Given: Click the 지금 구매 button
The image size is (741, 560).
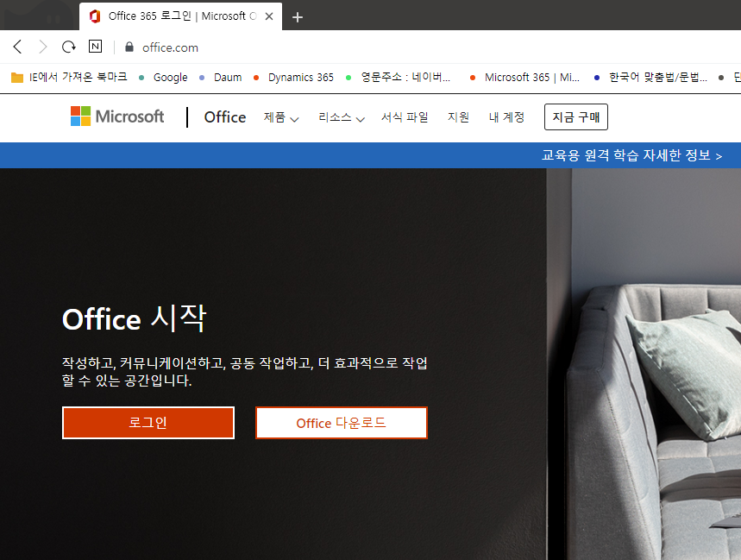Looking at the screenshot, I should pos(576,116).
